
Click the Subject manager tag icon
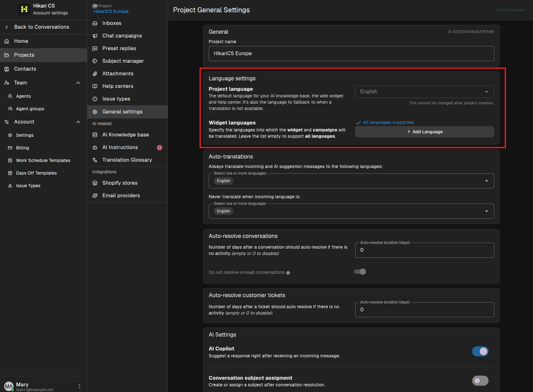pos(95,61)
